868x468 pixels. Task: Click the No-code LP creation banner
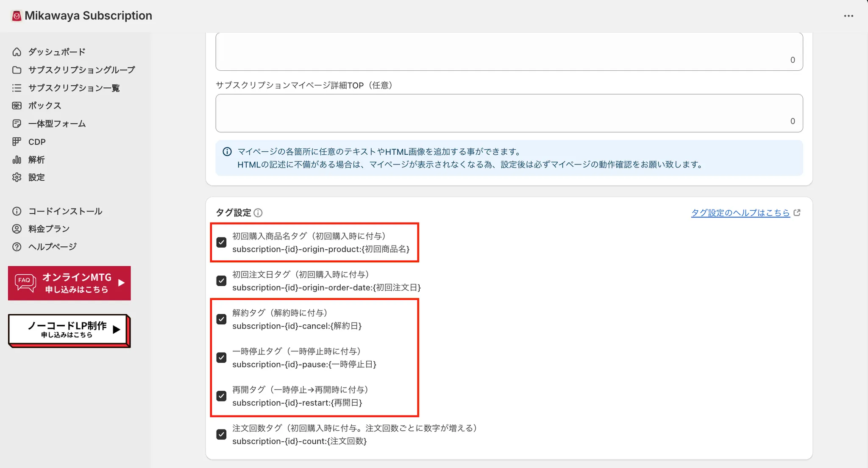(x=69, y=330)
